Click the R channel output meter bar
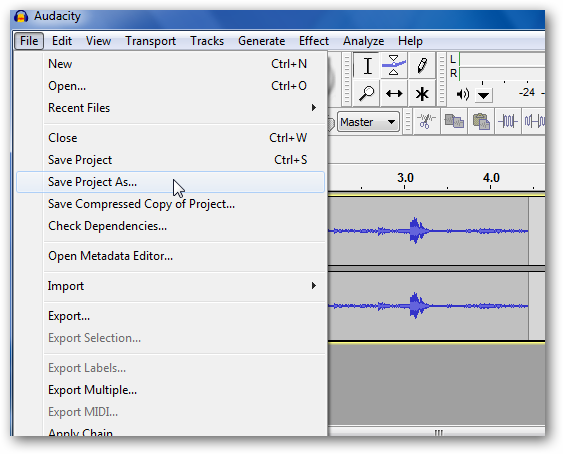 [x=502, y=74]
